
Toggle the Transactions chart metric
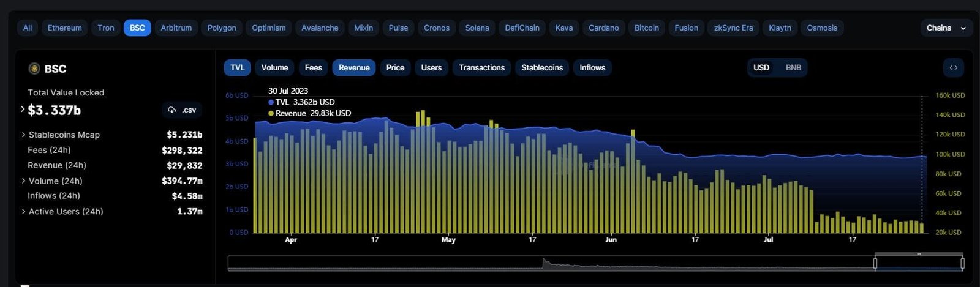(481, 67)
